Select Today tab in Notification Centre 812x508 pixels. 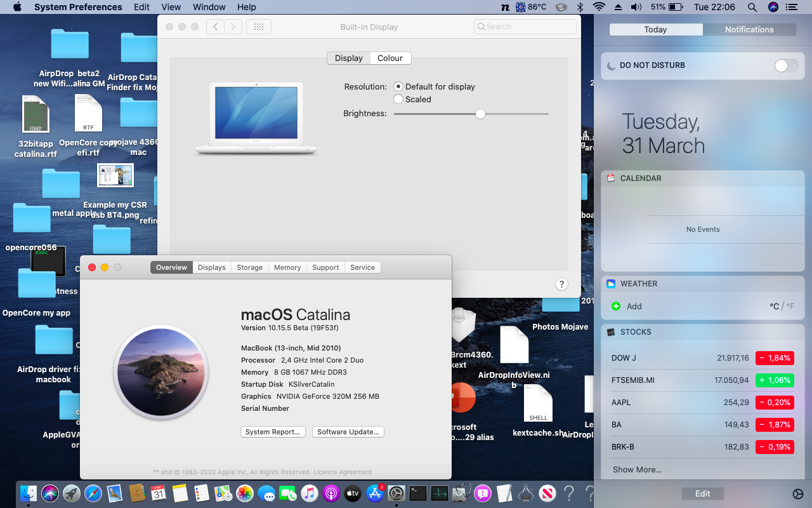click(x=655, y=29)
